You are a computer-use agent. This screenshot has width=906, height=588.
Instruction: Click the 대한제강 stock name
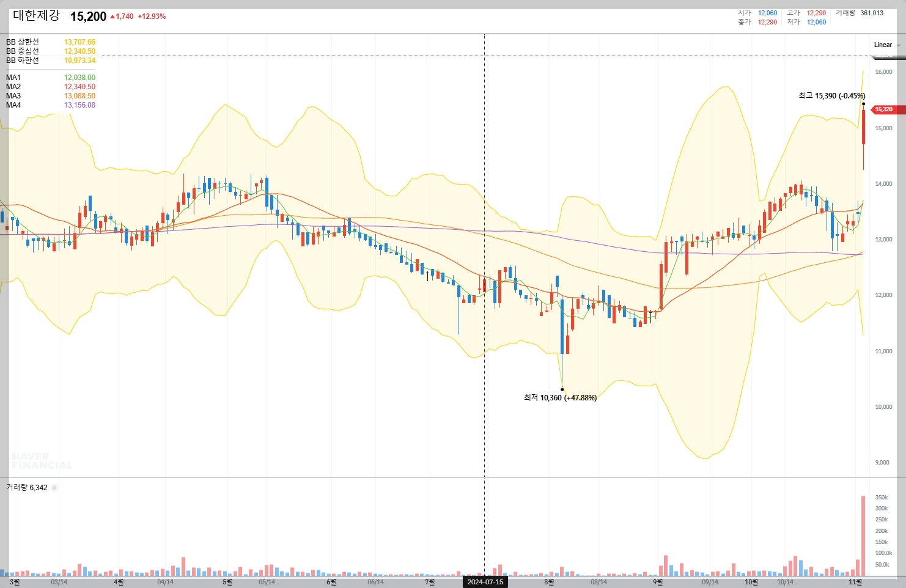click(x=37, y=16)
